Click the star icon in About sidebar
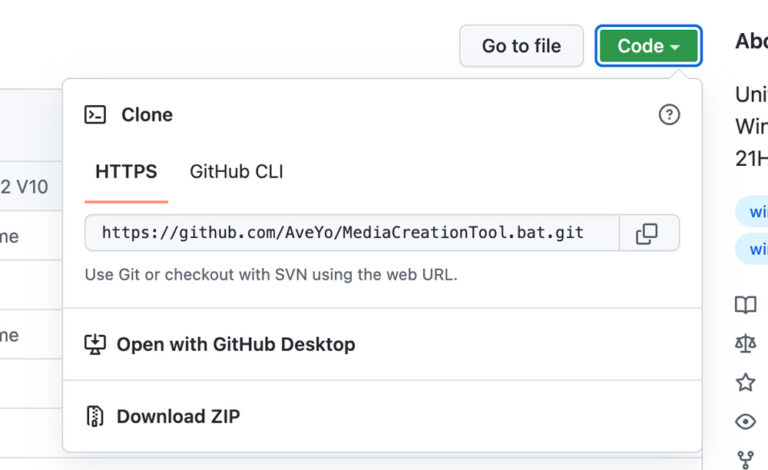This screenshot has width=768, height=470. tap(746, 382)
